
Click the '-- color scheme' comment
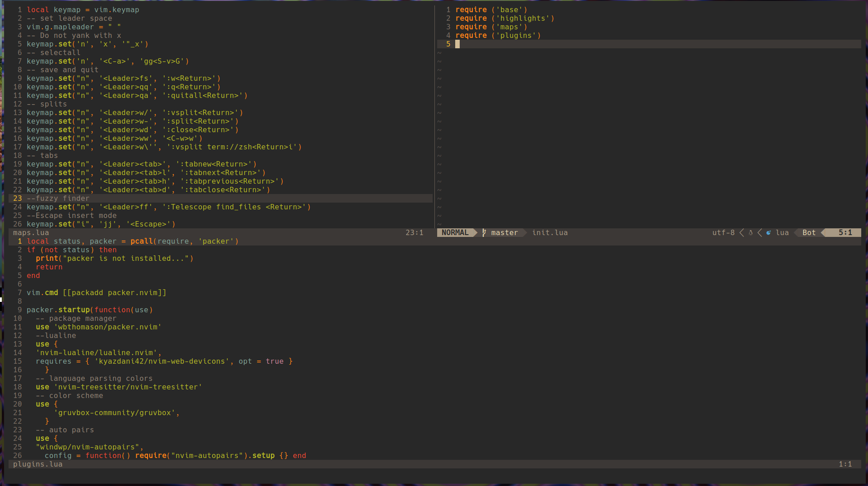coord(69,396)
